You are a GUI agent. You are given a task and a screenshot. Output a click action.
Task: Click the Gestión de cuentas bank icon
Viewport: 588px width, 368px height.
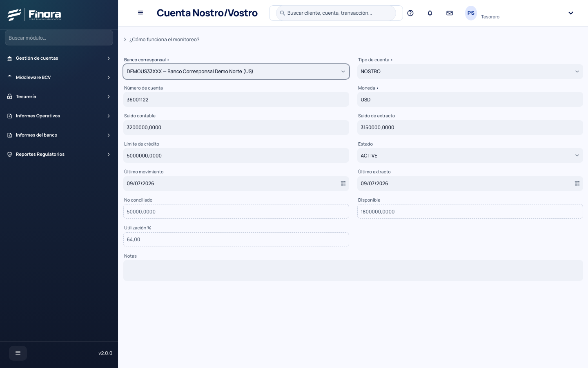tap(9, 58)
